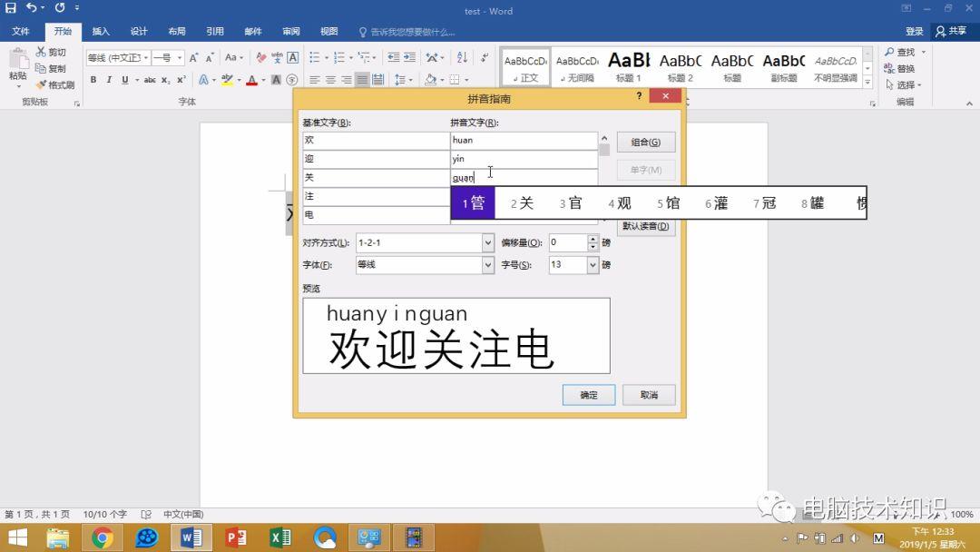Switch to the 布局 Layout tab

pyautogui.click(x=177, y=31)
